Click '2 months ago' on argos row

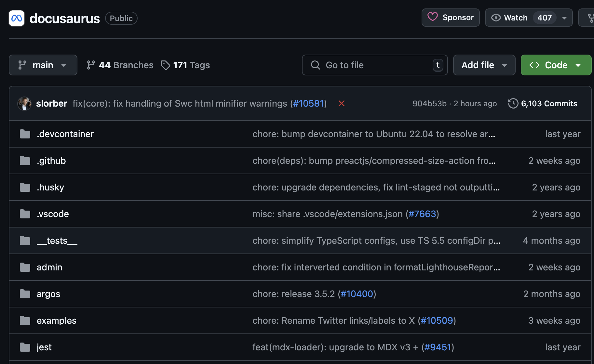(552, 294)
